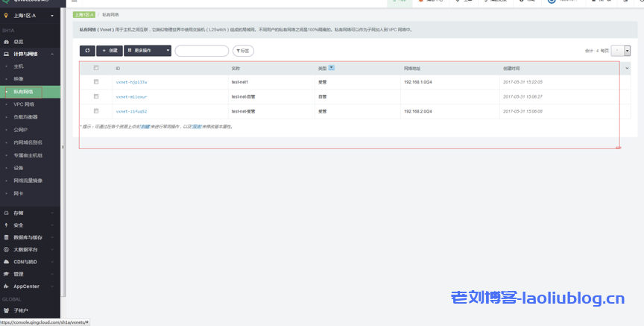
Task: Click the 创建 (create) plus button
Action: [x=109, y=51]
